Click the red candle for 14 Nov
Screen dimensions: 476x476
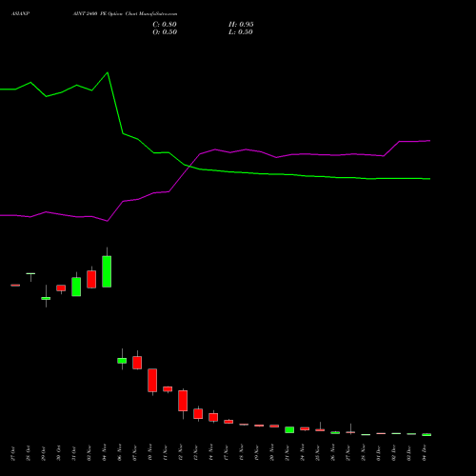pyautogui.click(x=213, y=417)
